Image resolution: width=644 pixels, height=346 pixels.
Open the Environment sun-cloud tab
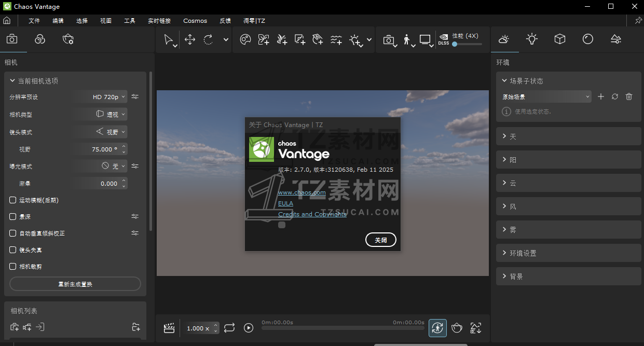click(503, 39)
